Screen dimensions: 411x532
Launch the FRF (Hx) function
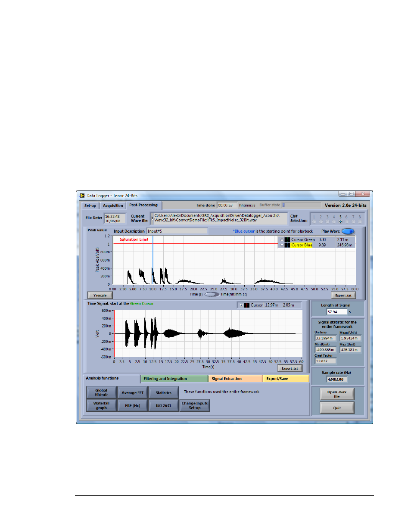point(132,405)
